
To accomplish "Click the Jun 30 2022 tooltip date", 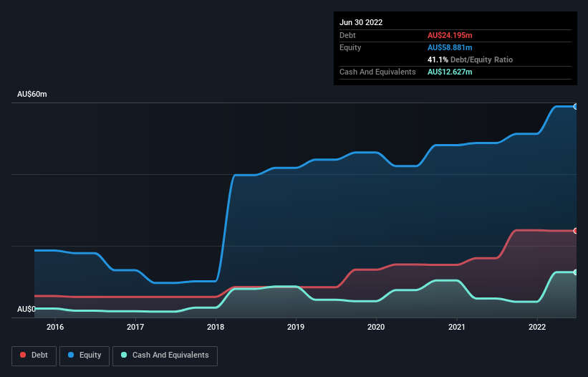I will click(x=361, y=22).
